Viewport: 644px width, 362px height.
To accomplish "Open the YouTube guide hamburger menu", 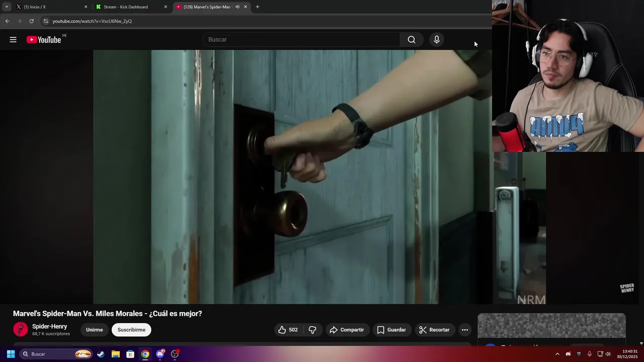I will [13, 40].
